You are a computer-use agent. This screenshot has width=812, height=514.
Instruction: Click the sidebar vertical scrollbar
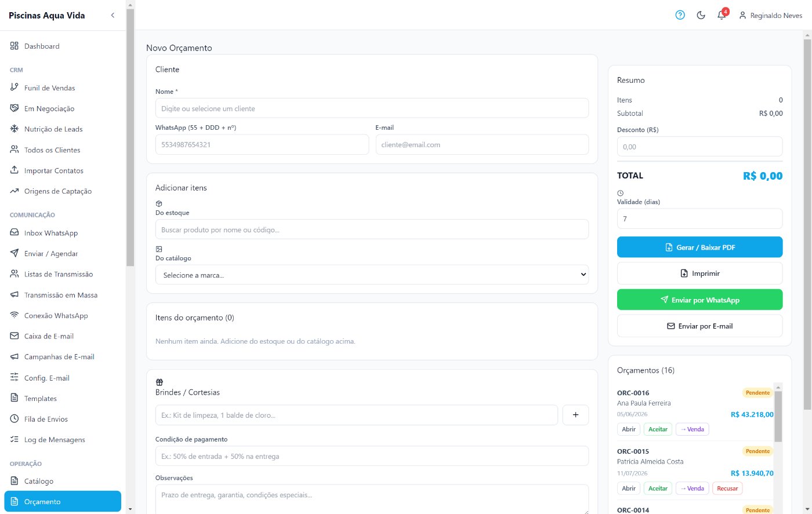point(130,137)
